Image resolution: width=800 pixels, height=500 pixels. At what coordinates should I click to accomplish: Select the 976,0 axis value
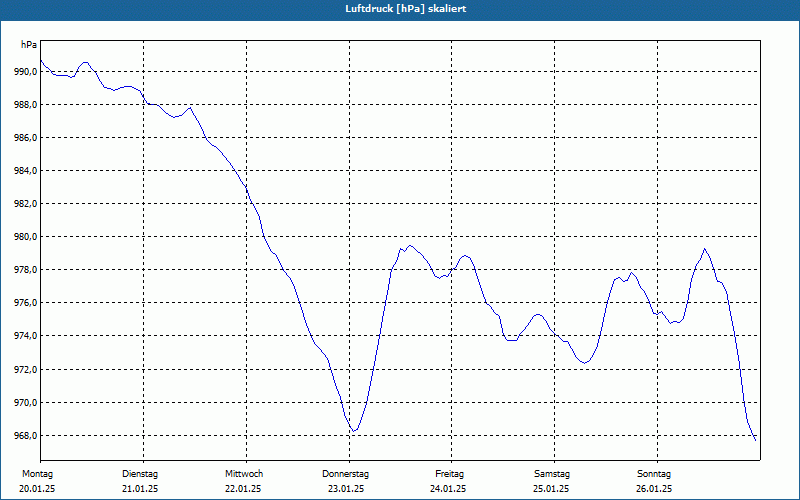[26, 303]
